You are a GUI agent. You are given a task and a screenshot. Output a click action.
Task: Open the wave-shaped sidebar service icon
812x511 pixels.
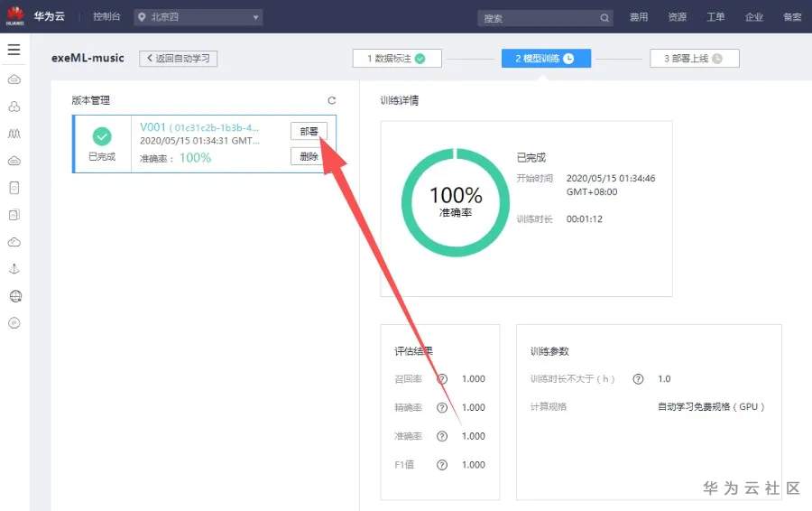tap(14, 134)
